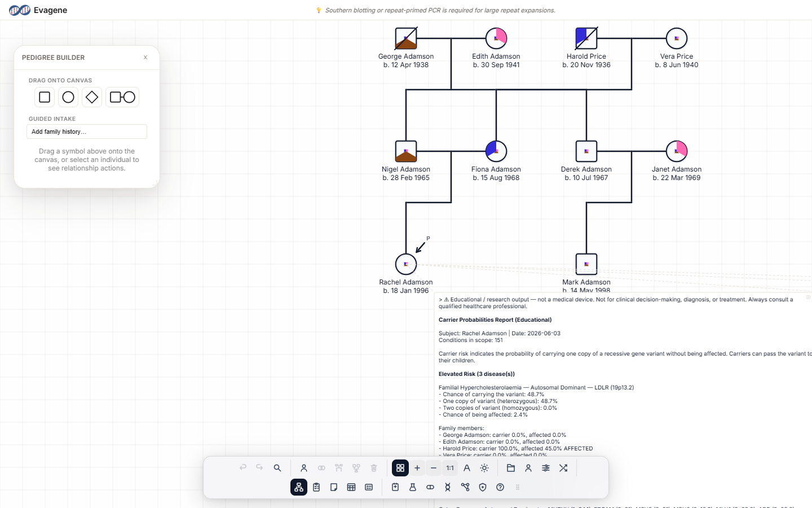Select the couple square-circle symbol
Image resolution: width=812 pixels, height=508 pixels.
pyautogui.click(x=122, y=97)
